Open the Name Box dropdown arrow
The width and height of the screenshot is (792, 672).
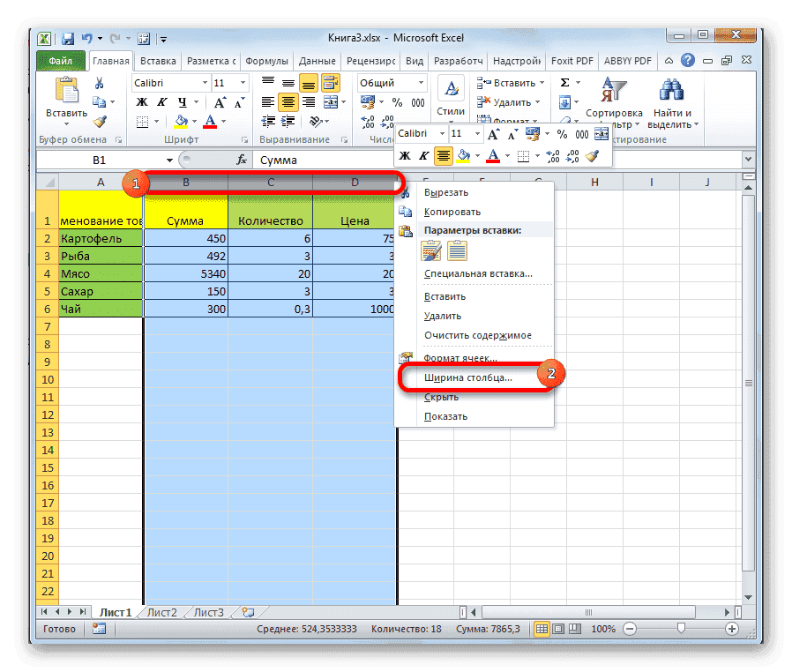tap(168, 161)
